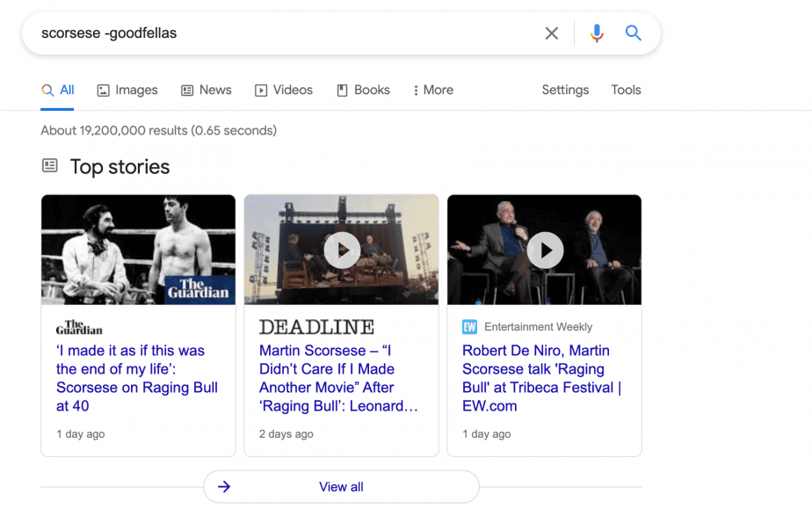The width and height of the screenshot is (812, 531).
Task: Click View all top stories button
Action: 341,486
